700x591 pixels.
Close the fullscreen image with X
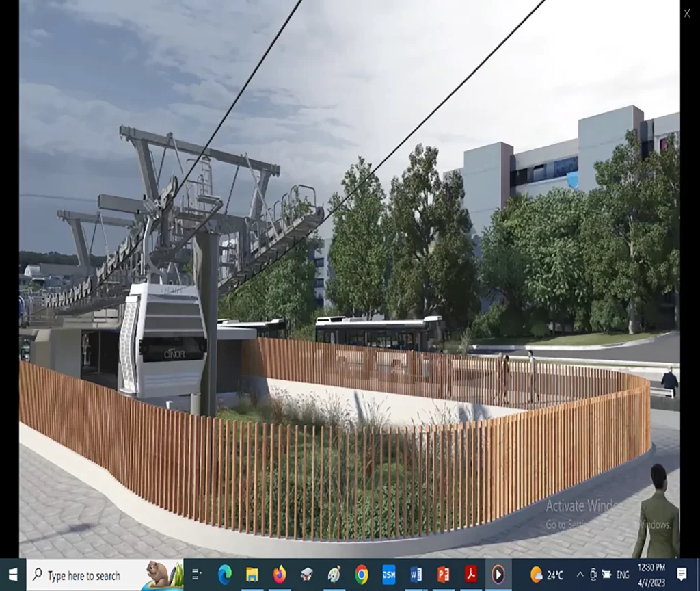point(687,13)
